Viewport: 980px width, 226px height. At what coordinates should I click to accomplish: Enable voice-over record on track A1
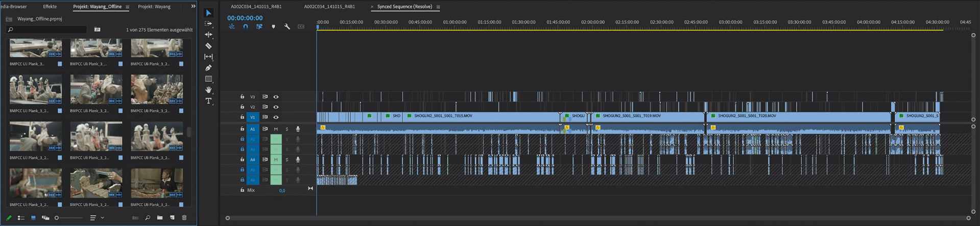298,129
